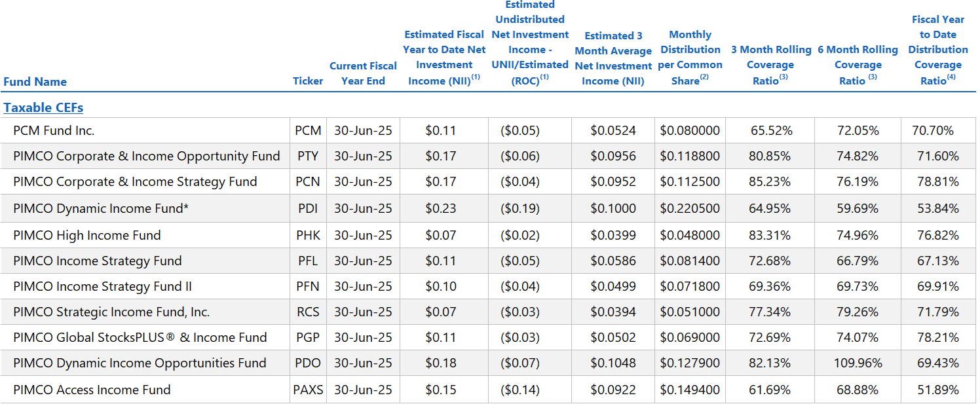Click the Ticker column header
The image size is (980, 406).
(308, 81)
